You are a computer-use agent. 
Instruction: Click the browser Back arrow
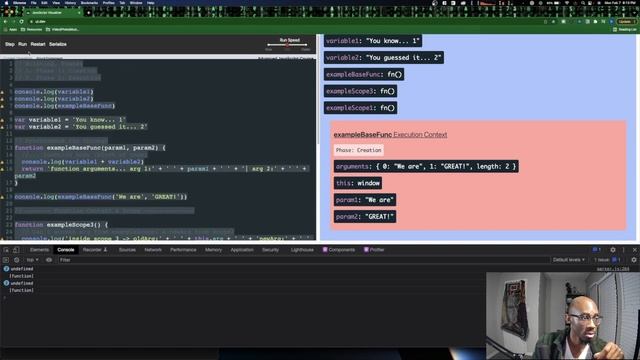pyautogui.click(x=5, y=22)
